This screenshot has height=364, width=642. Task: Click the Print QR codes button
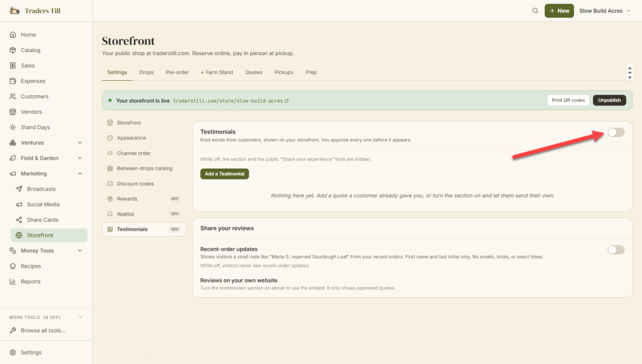(568, 100)
